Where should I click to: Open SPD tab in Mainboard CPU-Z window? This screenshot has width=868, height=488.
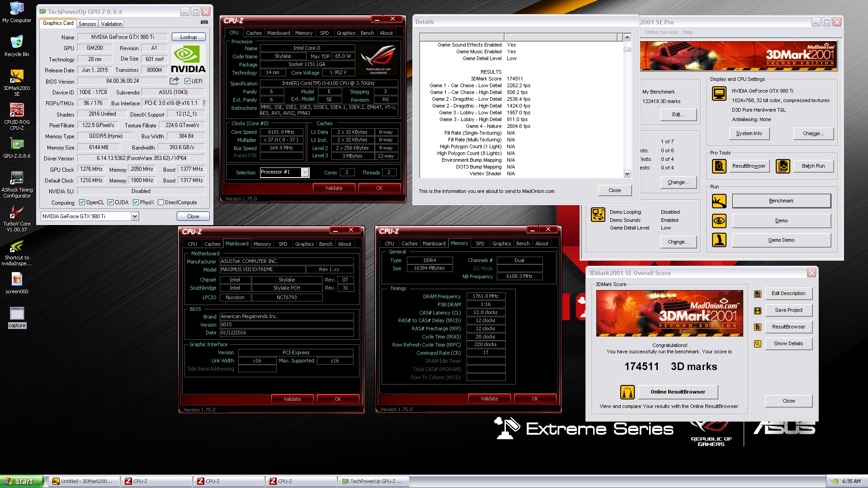(x=283, y=244)
